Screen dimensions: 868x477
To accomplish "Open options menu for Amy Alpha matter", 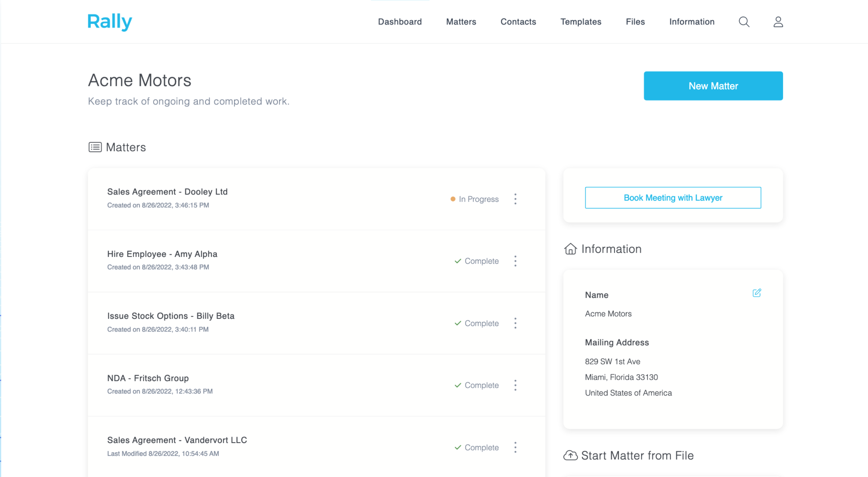I will (515, 261).
